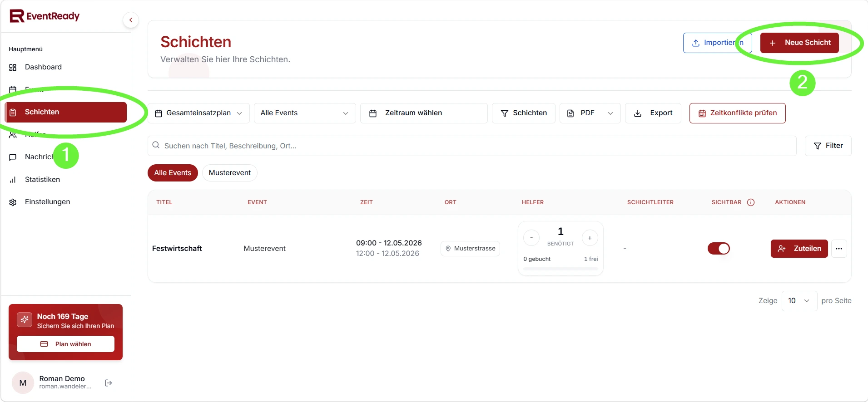Click the search magnifier icon

[156, 145]
